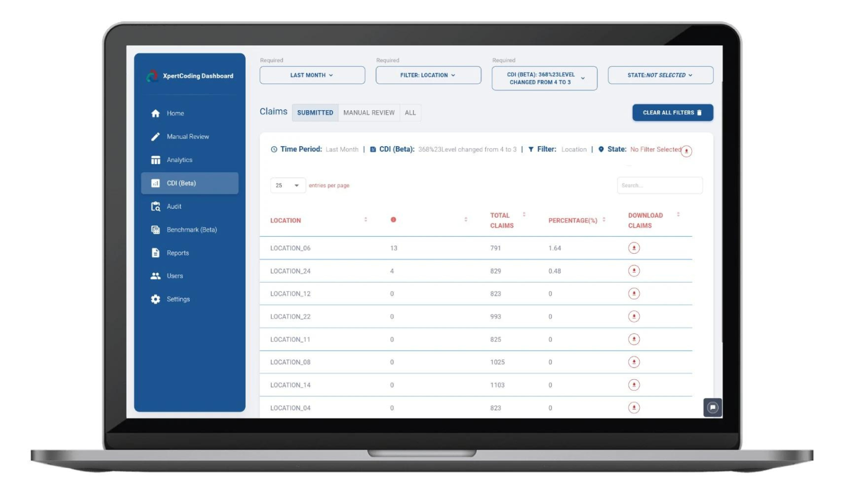The width and height of the screenshot is (844, 504).
Task: Open the State: Not Selected dropdown
Action: point(661,75)
